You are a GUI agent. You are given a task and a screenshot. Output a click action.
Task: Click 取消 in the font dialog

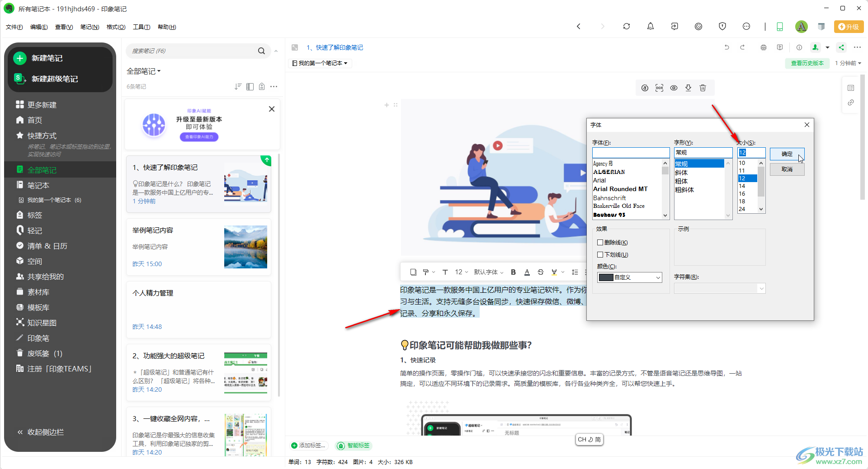point(787,169)
